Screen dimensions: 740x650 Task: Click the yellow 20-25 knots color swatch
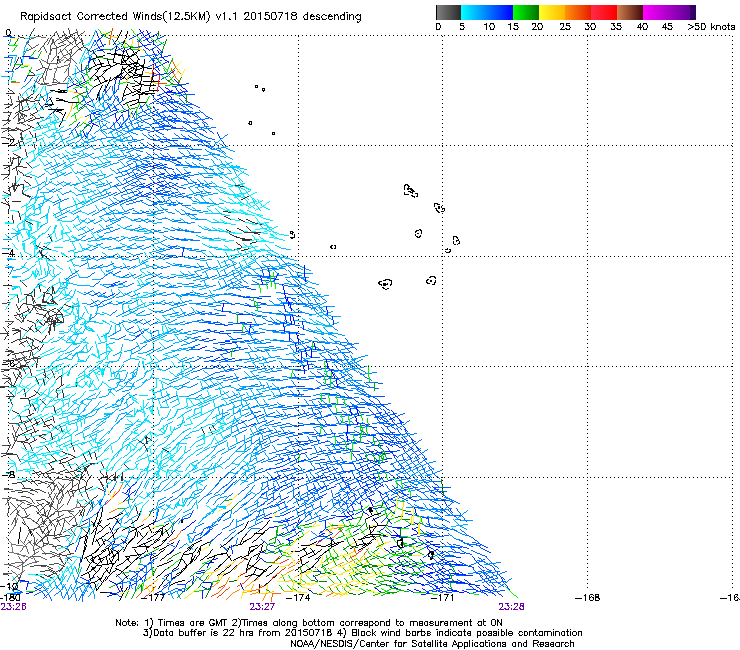pyautogui.click(x=552, y=12)
